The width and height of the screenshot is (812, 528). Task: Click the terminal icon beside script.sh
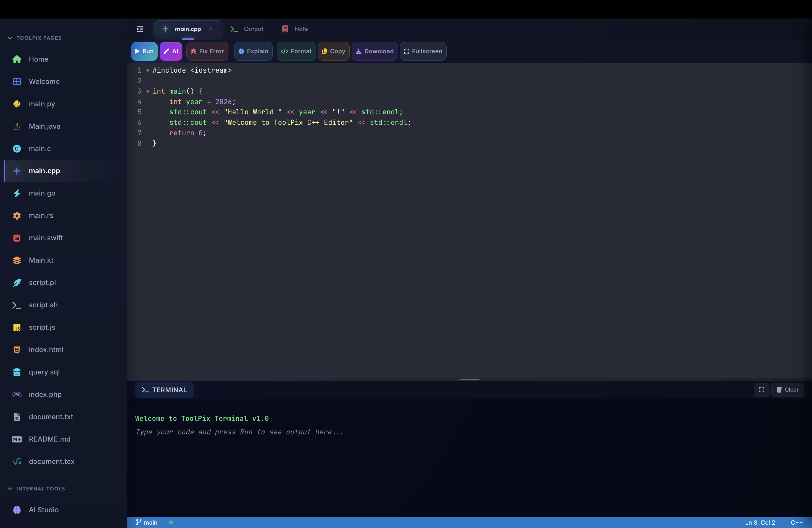coord(17,305)
